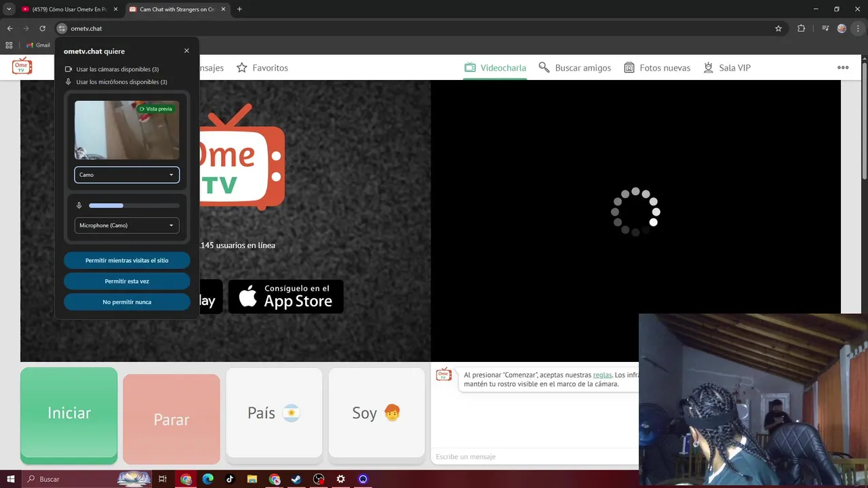Bookmark this page with star icon

(778, 28)
